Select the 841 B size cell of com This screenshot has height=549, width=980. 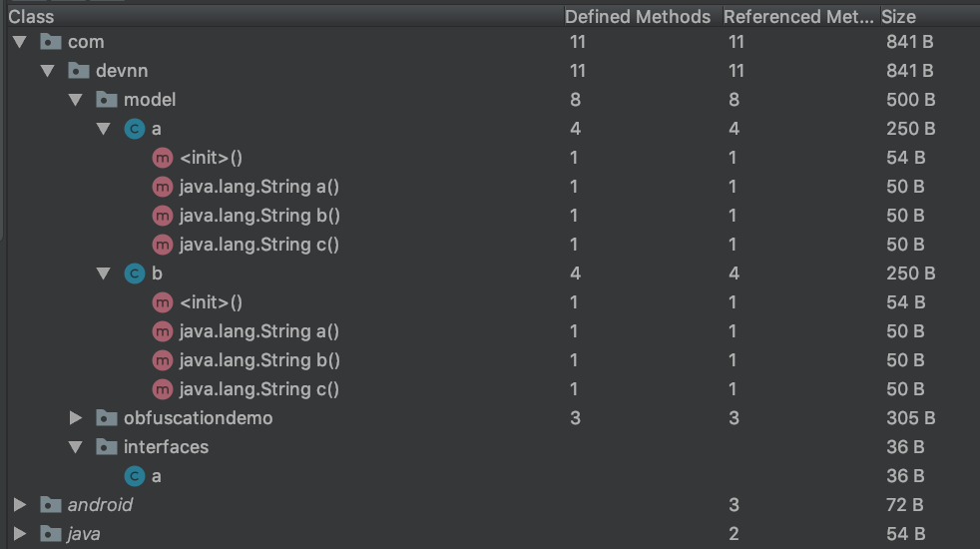[909, 42]
